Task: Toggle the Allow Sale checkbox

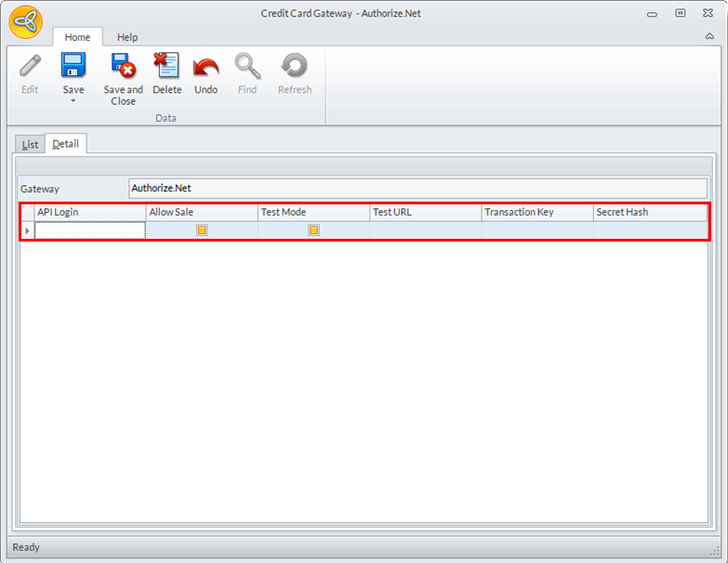Action: coord(202,230)
